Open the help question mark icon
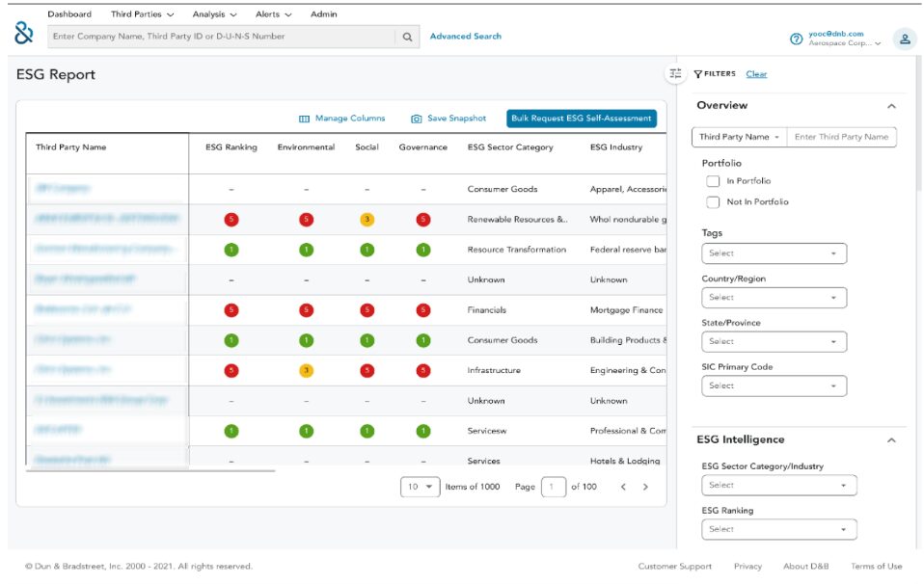The height and width of the screenshot is (584, 924). click(796, 39)
